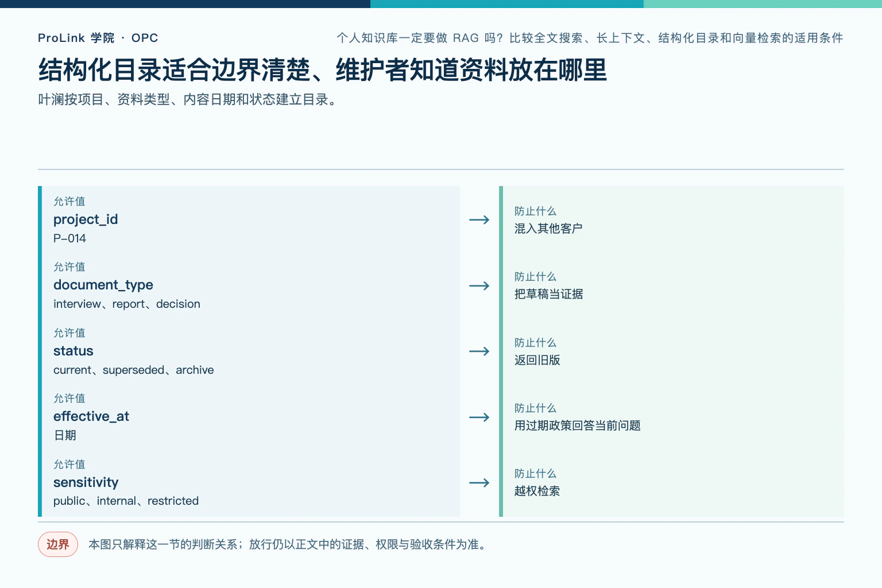Click the ProLink 学院 · OPC header text
The width and height of the screenshot is (882, 588).
(98, 38)
